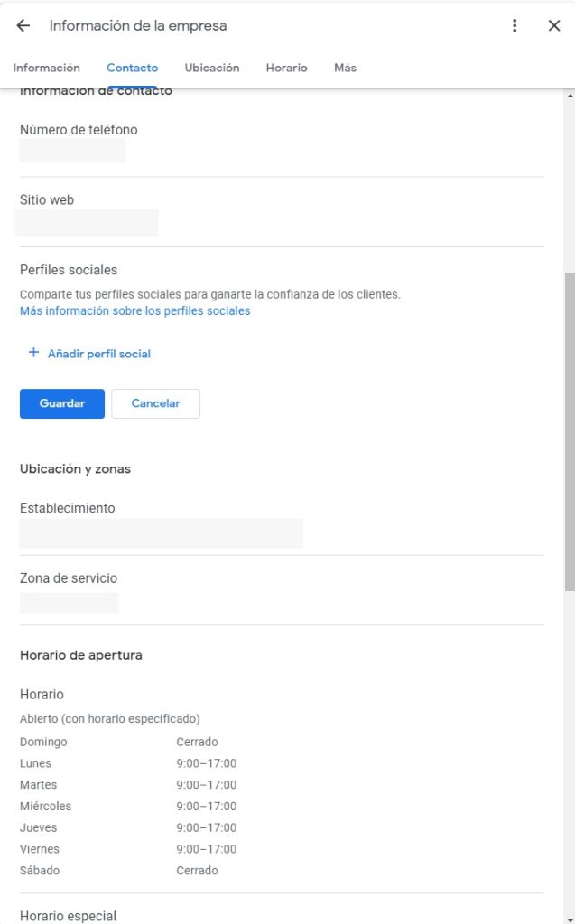This screenshot has width=575, height=924.
Task: Open the Más tab
Action: click(345, 68)
